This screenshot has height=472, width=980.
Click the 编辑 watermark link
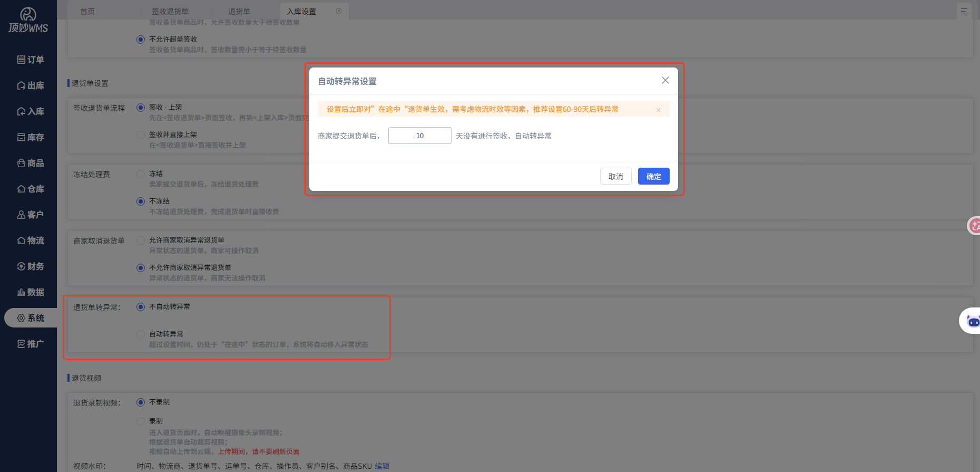point(382,466)
